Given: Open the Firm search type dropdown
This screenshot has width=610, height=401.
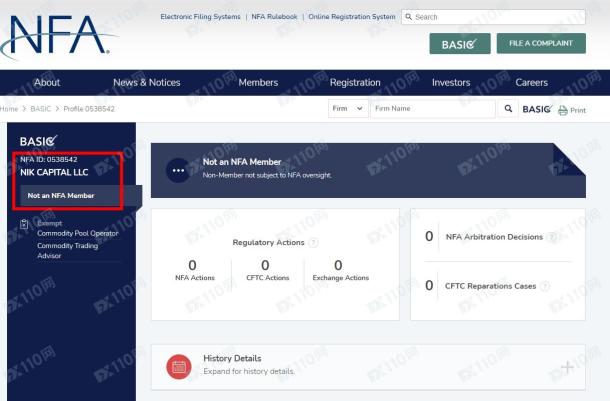Looking at the screenshot, I should [x=347, y=109].
